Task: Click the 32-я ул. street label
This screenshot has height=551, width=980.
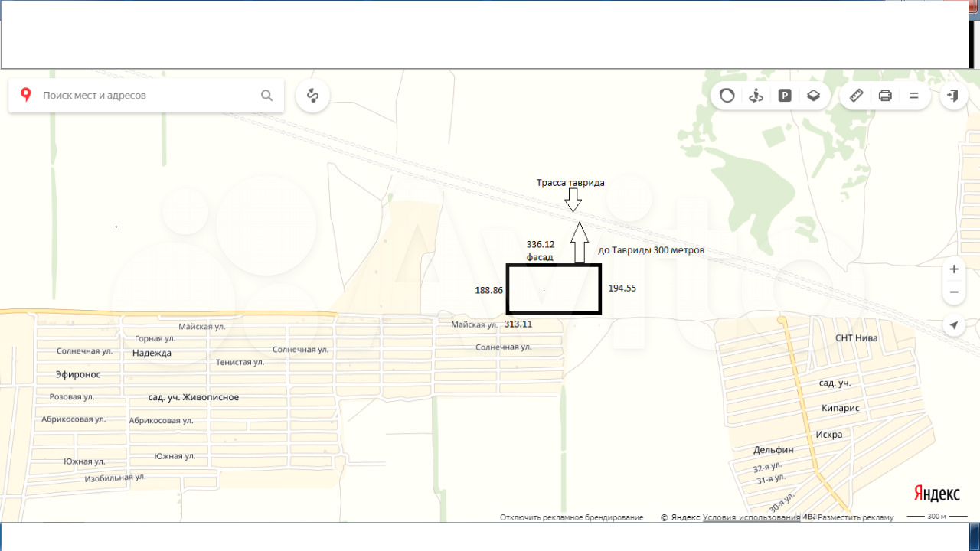Action: 767,467
